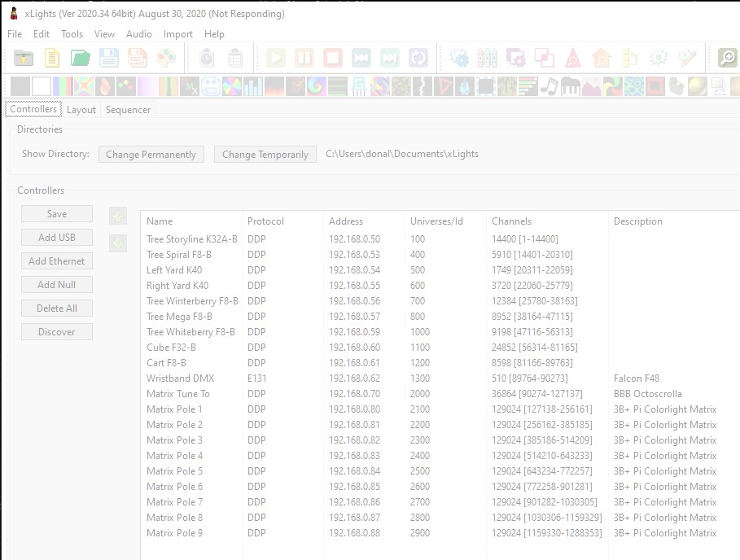Click the Add USB button
Image resolution: width=740 pixels, height=560 pixels.
[57, 238]
